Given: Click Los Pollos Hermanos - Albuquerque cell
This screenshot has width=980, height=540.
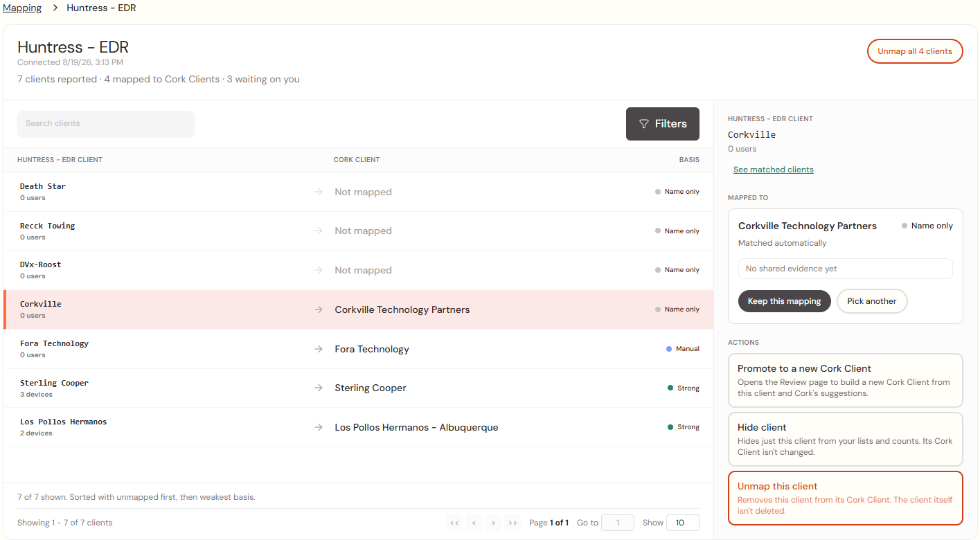Looking at the screenshot, I should pyautogui.click(x=416, y=427).
